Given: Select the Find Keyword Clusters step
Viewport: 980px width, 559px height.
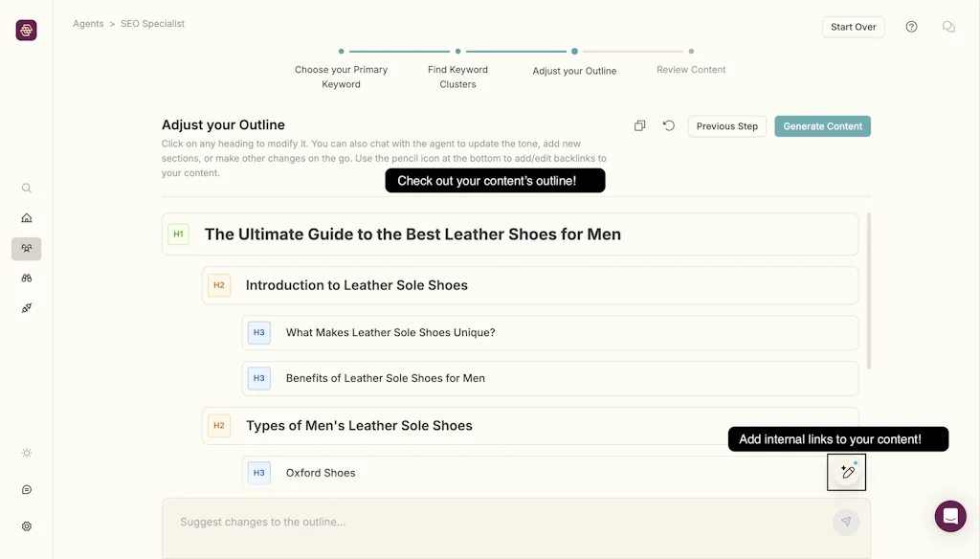Looking at the screenshot, I should coord(457,76).
